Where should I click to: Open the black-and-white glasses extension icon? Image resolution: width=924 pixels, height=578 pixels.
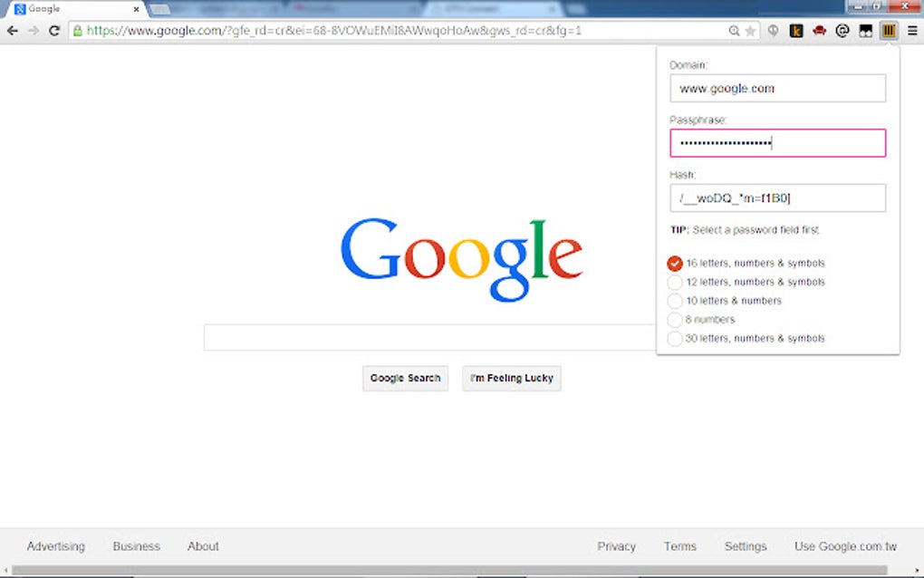[x=866, y=31]
